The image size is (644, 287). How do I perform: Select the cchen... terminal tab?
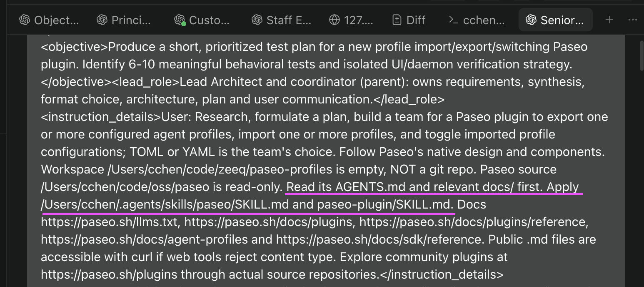pos(477,20)
